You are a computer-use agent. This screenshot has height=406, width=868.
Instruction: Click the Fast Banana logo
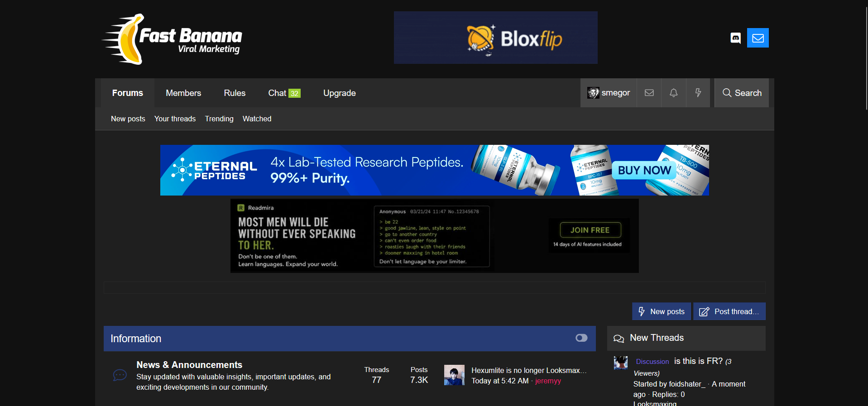pos(172,39)
